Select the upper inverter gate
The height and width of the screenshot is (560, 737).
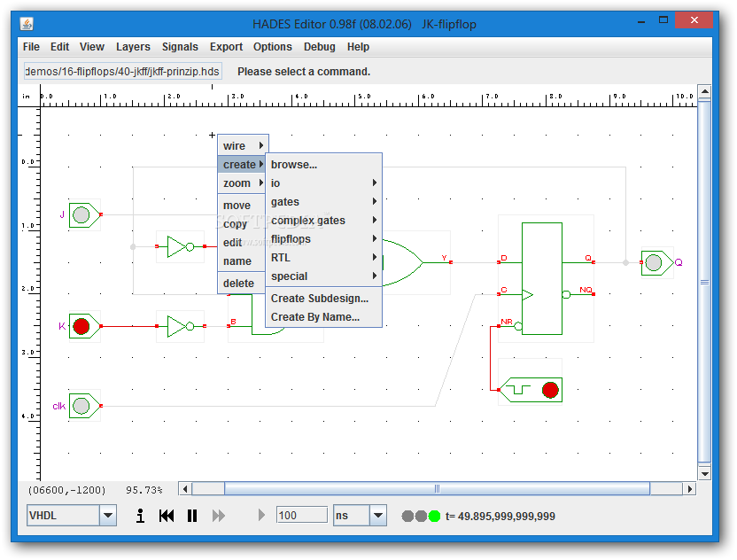[x=181, y=246]
